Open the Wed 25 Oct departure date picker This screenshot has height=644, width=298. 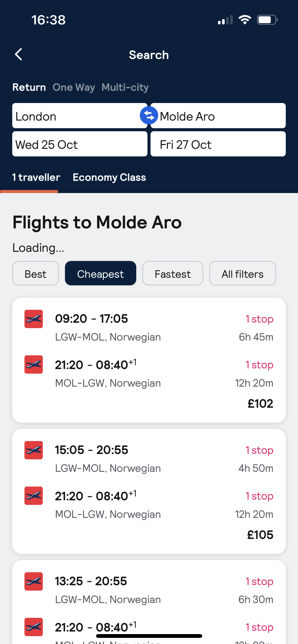(x=80, y=144)
